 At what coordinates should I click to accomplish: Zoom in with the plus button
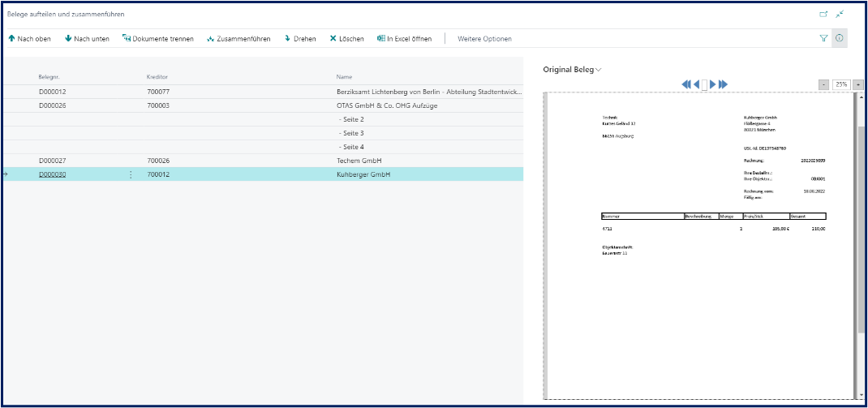[x=857, y=84]
